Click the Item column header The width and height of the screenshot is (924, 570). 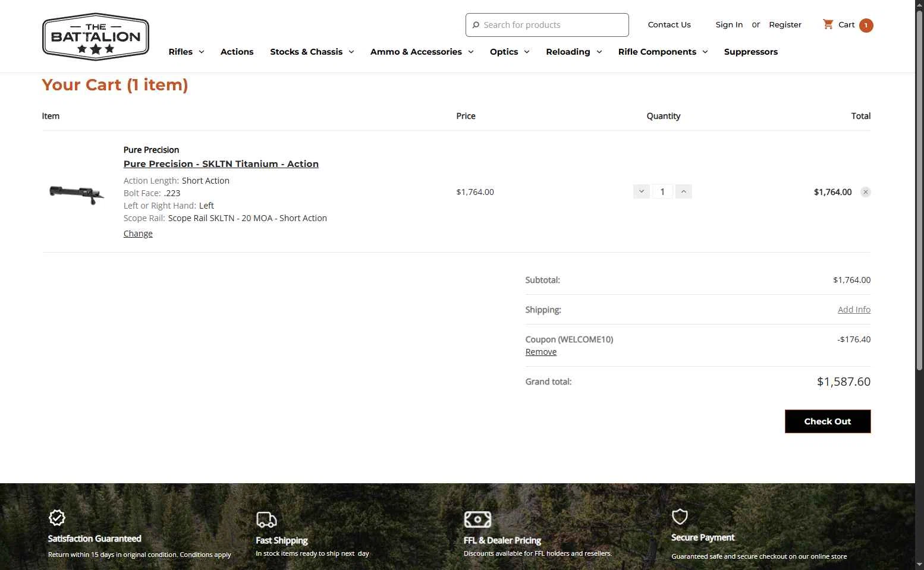(x=51, y=116)
